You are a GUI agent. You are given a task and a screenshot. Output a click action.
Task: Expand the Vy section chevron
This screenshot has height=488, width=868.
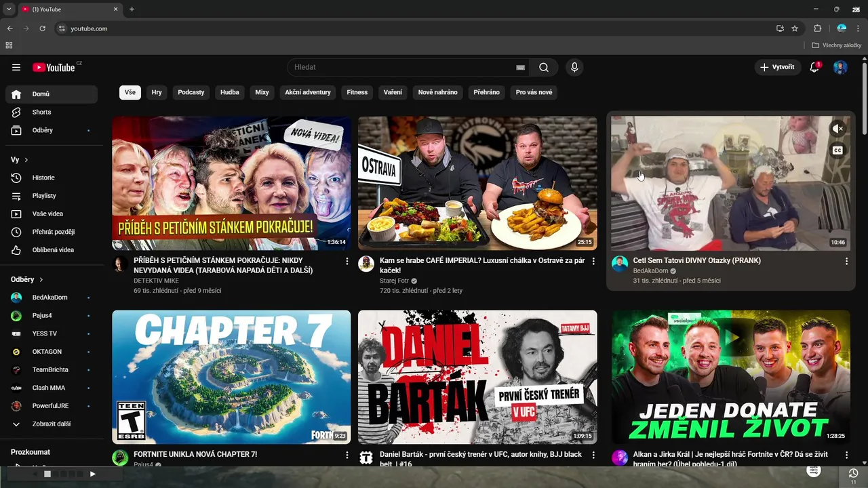pos(26,160)
